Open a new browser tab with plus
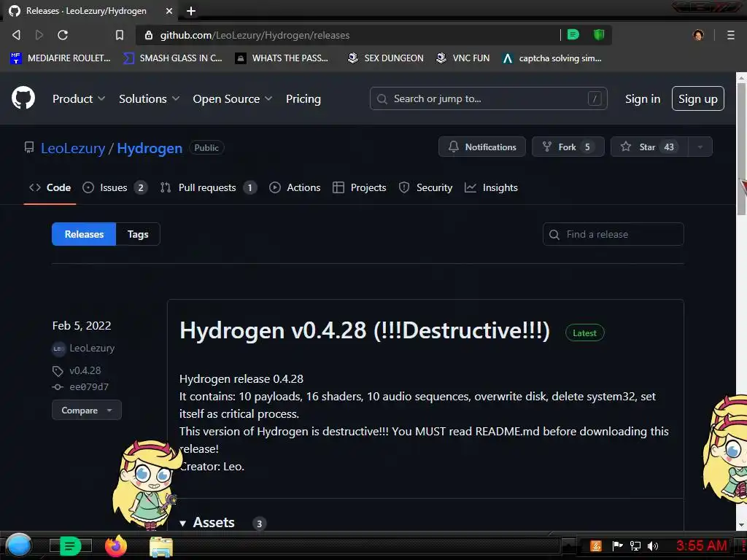 point(191,11)
